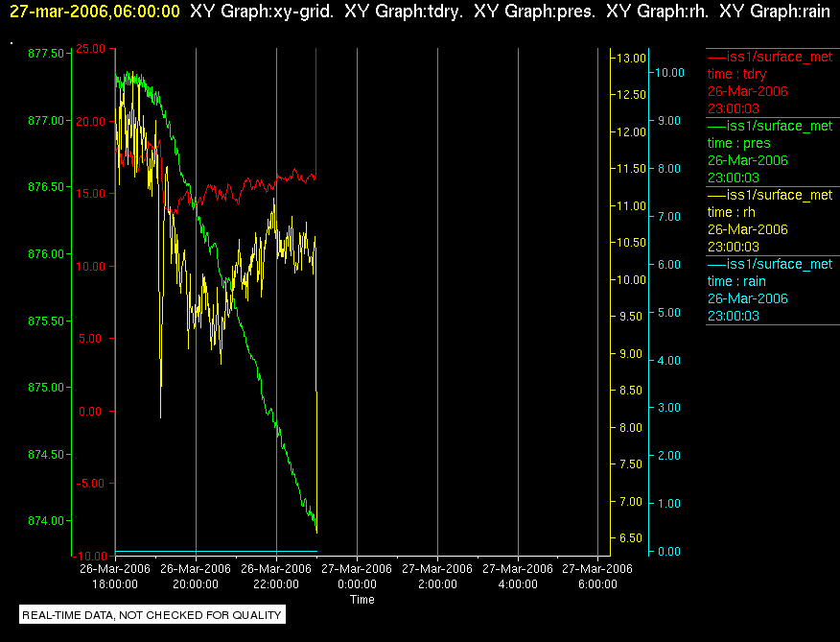
Task: Click the cyan 5.00 rain axis label
Action: coord(669,313)
